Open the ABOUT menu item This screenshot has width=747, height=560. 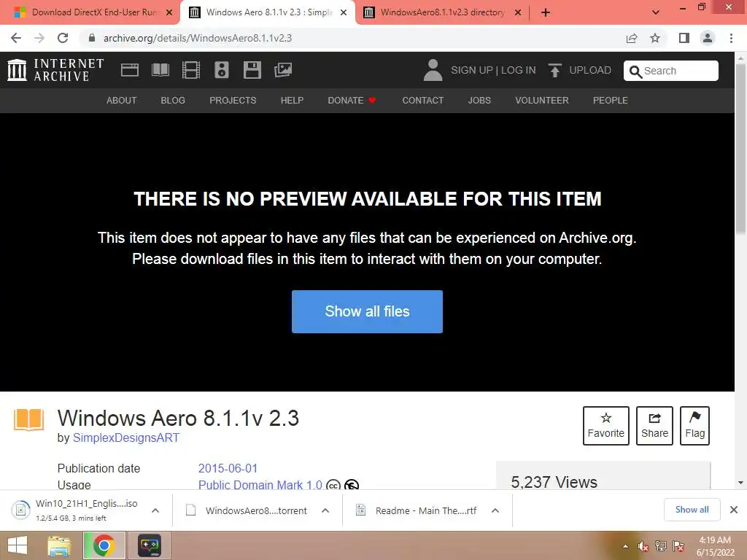coord(122,101)
